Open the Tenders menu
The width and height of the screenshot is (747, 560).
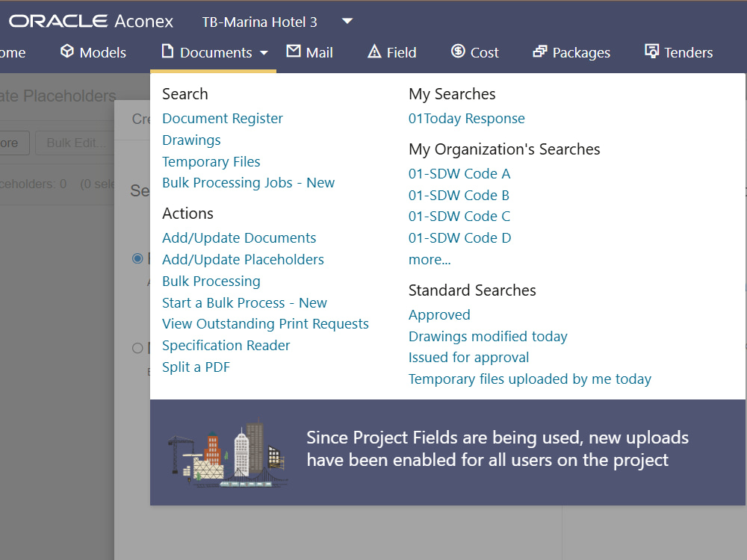pos(679,52)
